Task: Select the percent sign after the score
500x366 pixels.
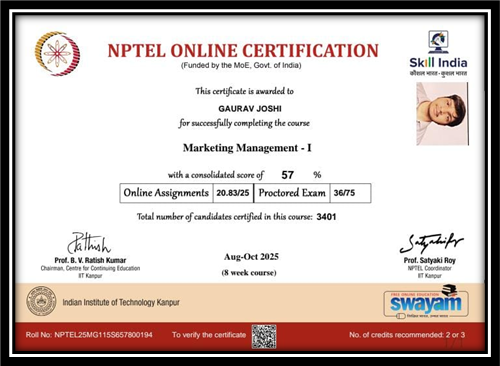Action: 317,175
